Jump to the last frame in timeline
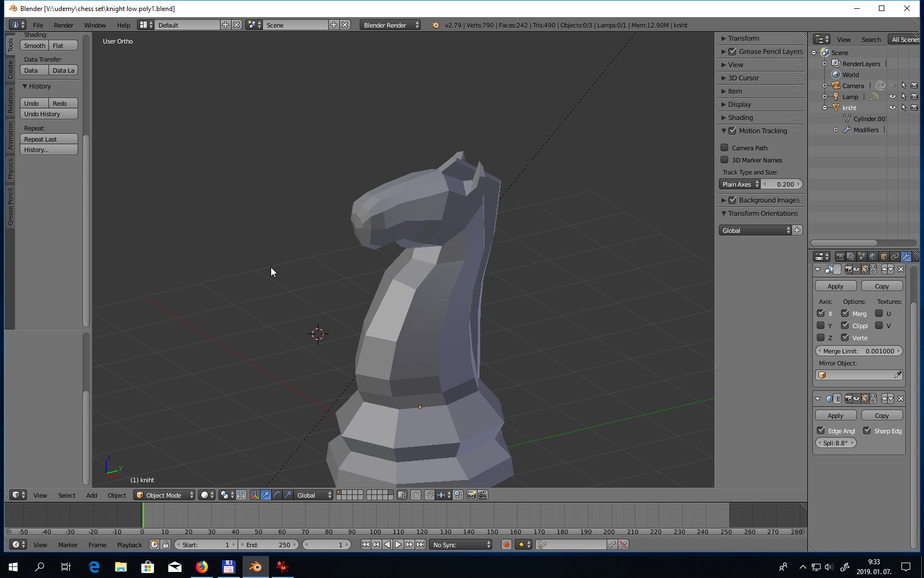 (420, 545)
